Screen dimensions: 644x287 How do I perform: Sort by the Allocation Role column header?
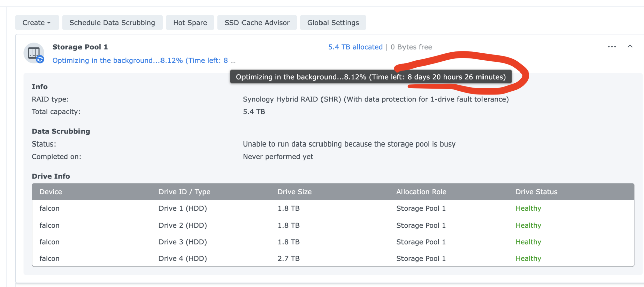click(x=421, y=192)
